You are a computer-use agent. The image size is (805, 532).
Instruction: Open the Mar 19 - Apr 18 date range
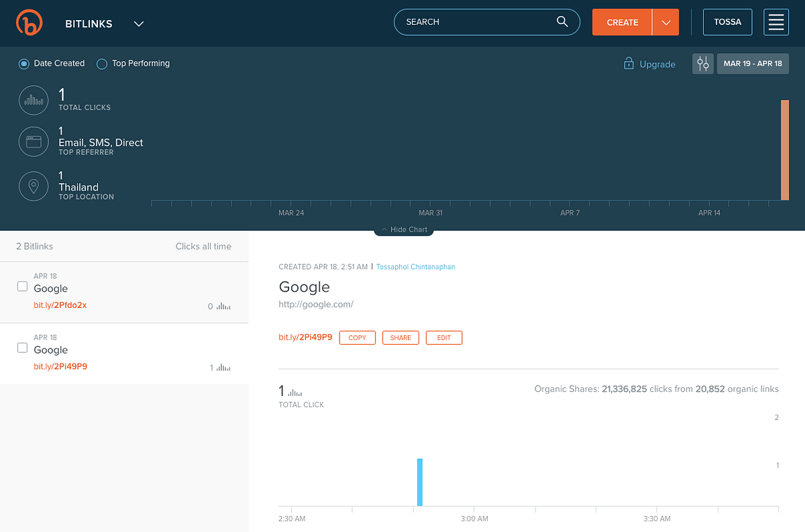(753, 64)
